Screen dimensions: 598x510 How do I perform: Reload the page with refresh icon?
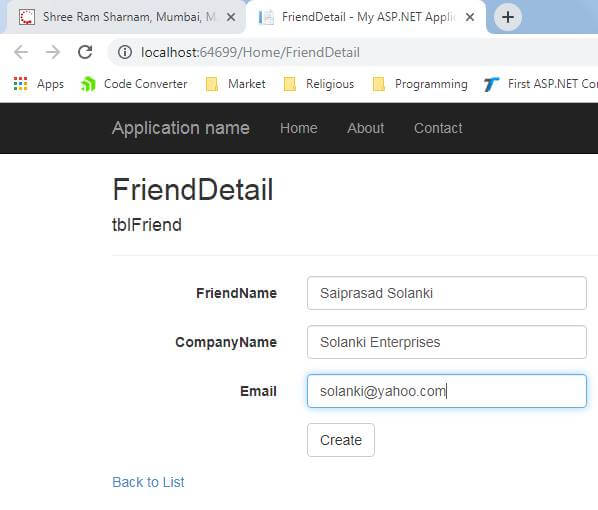tap(85, 52)
